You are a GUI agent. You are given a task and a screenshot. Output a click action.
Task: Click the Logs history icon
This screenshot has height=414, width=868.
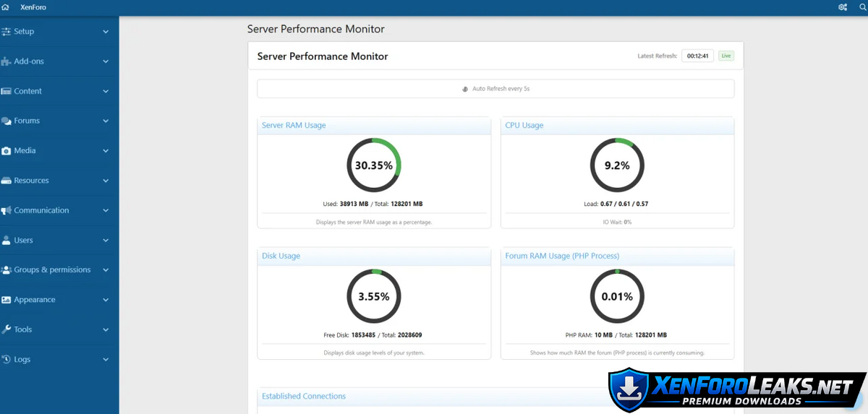pyautogui.click(x=7, y=359)
